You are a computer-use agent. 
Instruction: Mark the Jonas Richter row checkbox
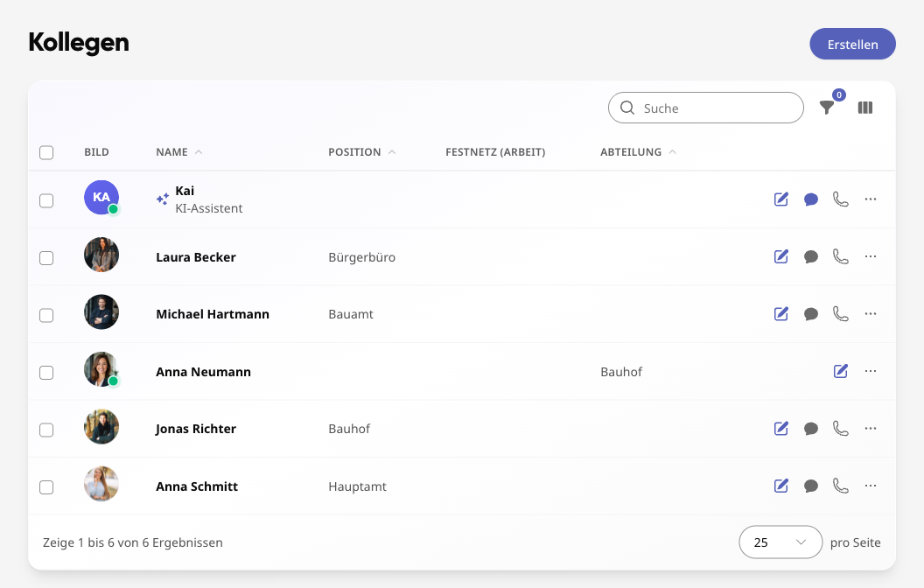coord(46,430)
